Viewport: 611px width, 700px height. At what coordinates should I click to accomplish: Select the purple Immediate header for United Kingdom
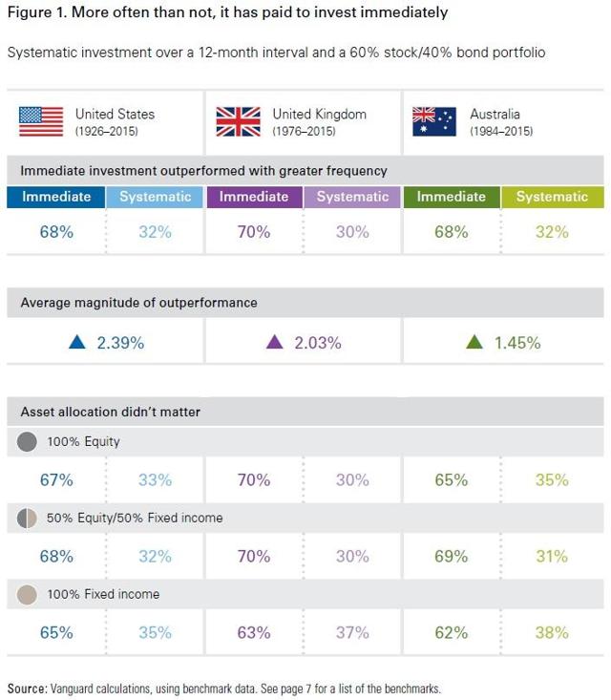(254, 197)
